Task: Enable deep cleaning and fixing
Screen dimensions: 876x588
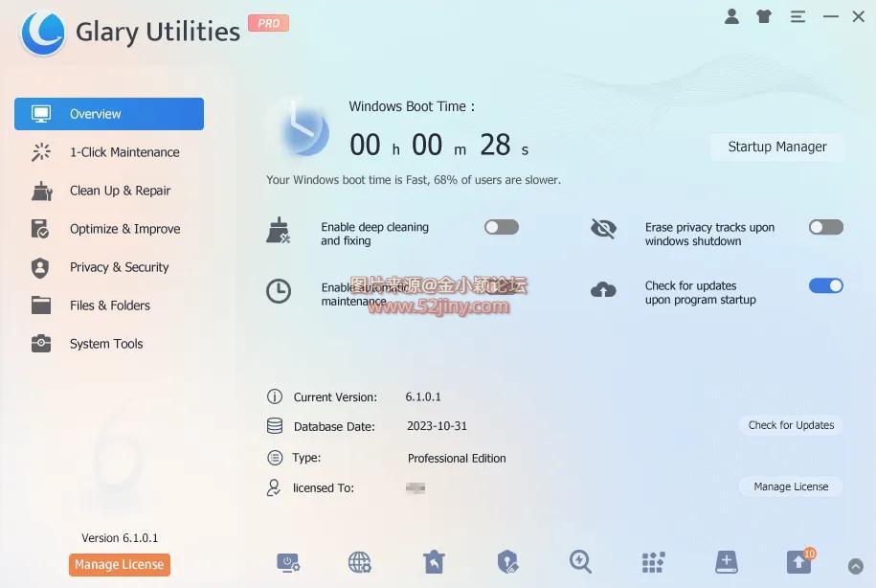Action: [x=501, y=226]
